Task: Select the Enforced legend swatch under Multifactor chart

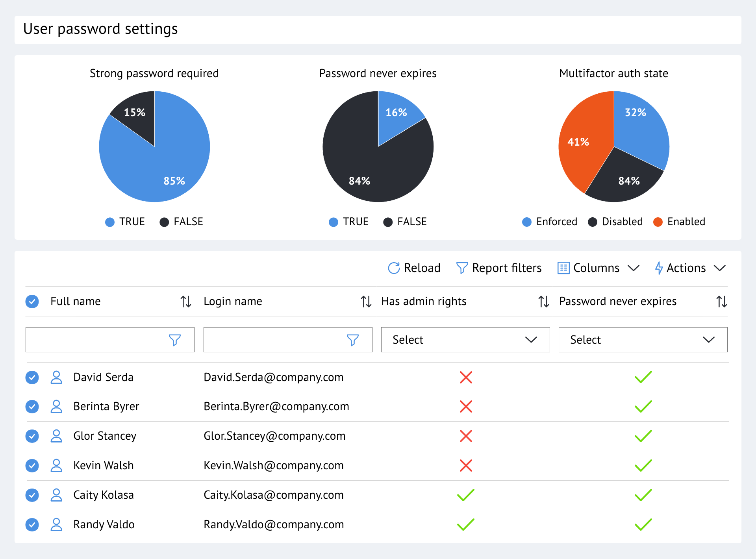Action: [x=526, y=222]
